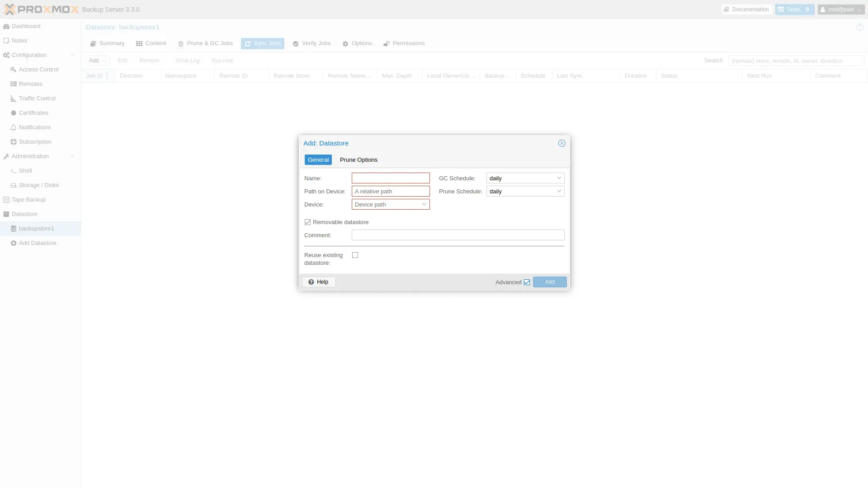Click the Notes icon in sidebar
868x488 pixels.
point(6,41)
